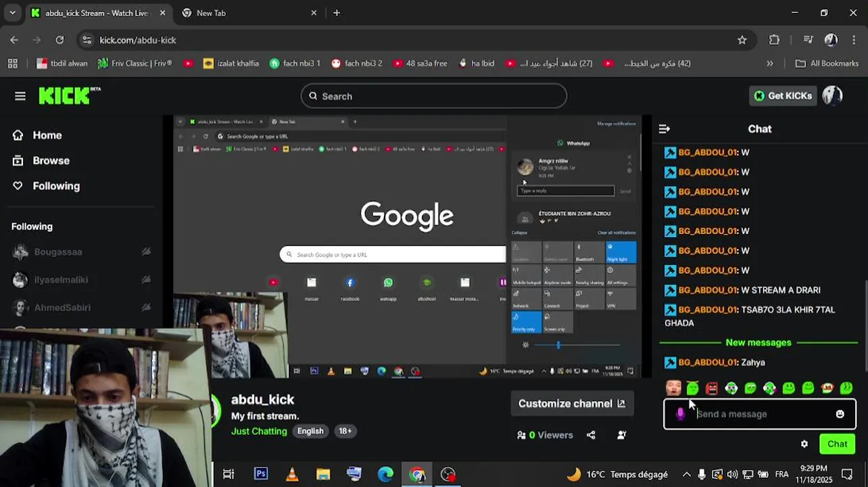Go to Home in sidebar
This screenshot has width=868, height=487.
(x=37, y=135)
